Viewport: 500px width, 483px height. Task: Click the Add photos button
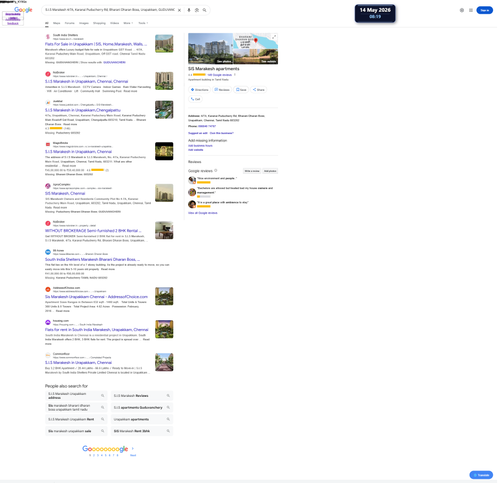point(270,171)
